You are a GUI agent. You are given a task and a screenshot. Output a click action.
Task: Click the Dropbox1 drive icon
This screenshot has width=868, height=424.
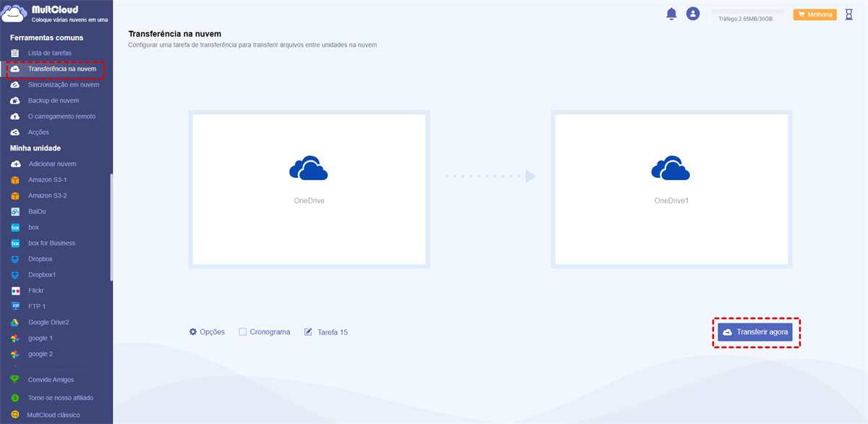(14, 275)
